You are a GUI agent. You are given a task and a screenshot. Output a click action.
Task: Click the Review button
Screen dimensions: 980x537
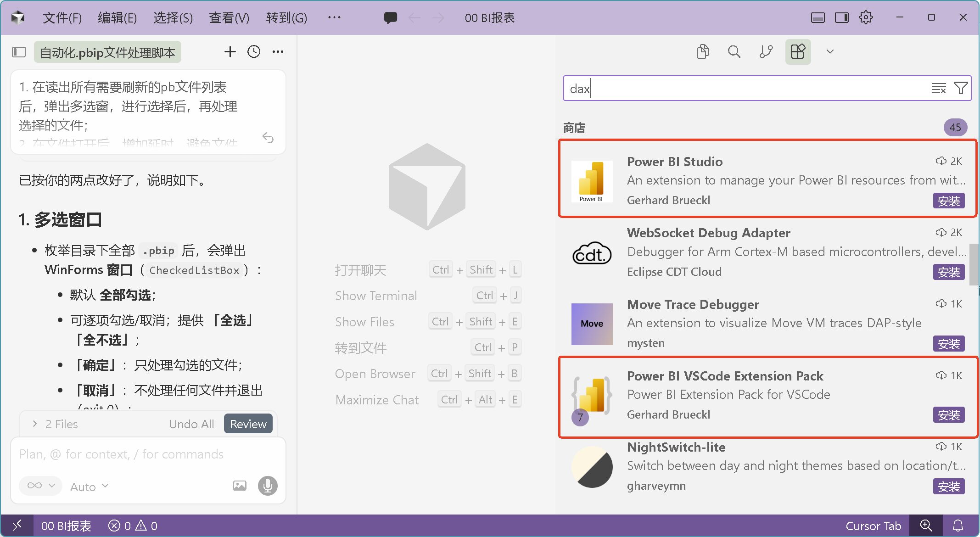(x=248, y=424)
